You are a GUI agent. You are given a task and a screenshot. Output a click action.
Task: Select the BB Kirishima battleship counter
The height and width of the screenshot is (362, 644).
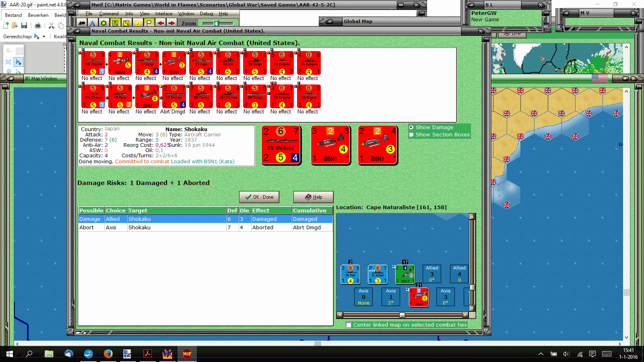[228, 96]
